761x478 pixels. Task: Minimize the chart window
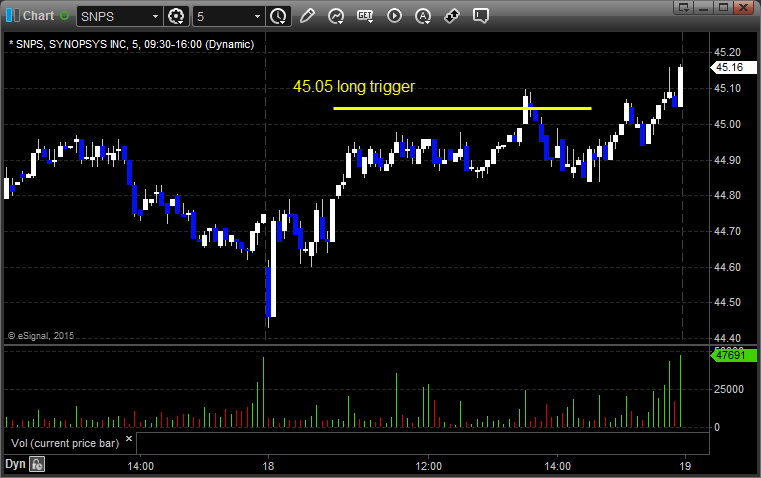704,7
